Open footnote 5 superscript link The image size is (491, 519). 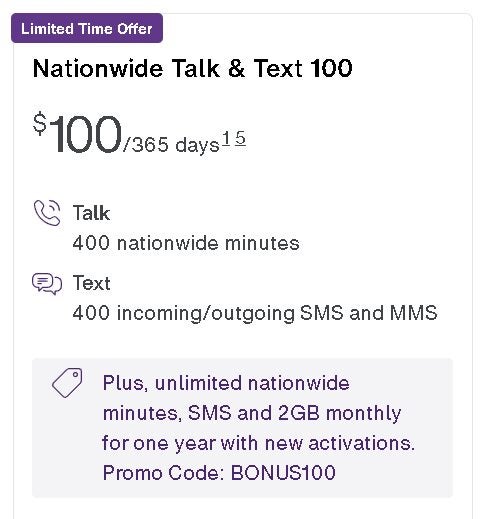(240, 138)
